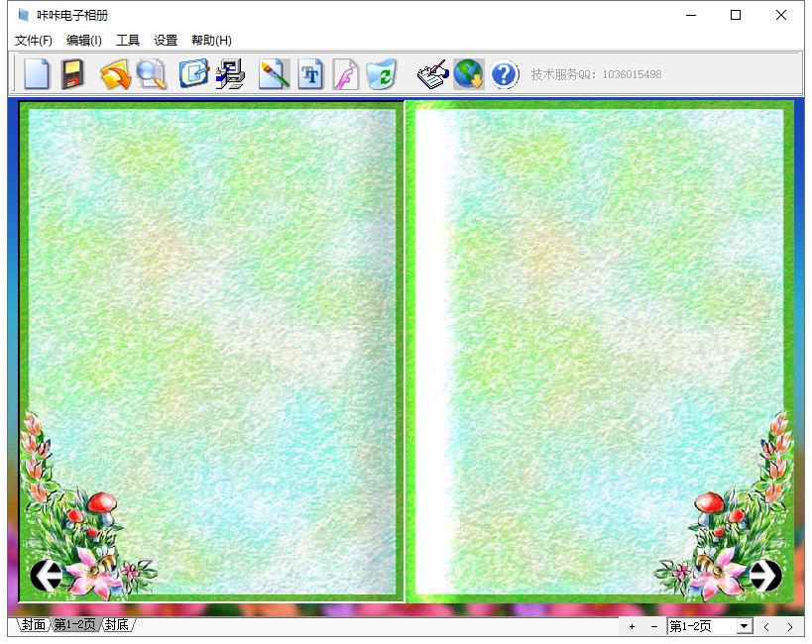Add text with the TT icon

[310, 74]
